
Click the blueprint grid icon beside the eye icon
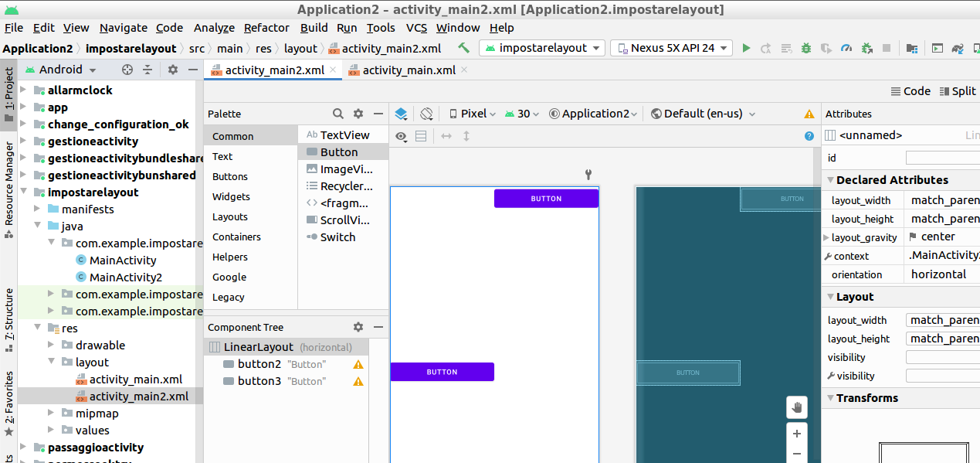coord(421,136)
